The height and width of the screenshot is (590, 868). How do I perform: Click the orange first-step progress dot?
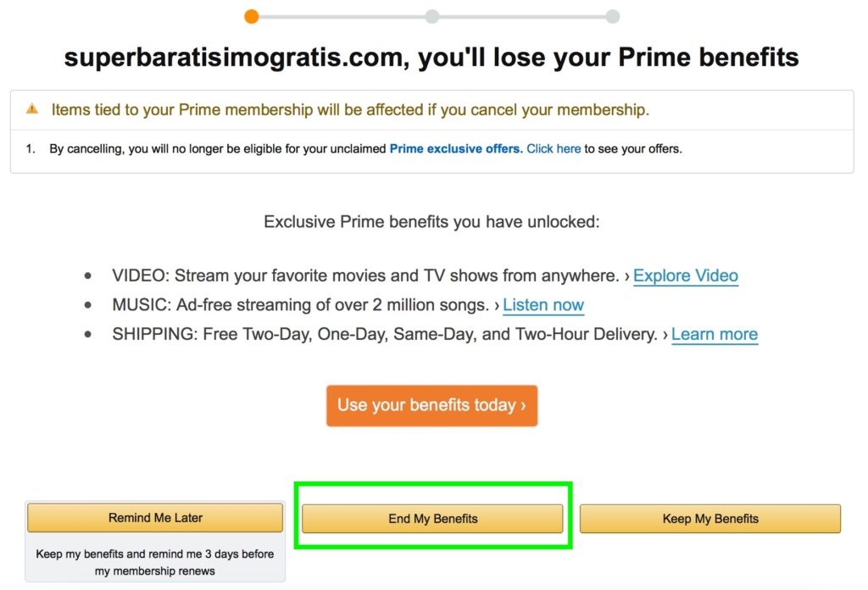point(251,16)
